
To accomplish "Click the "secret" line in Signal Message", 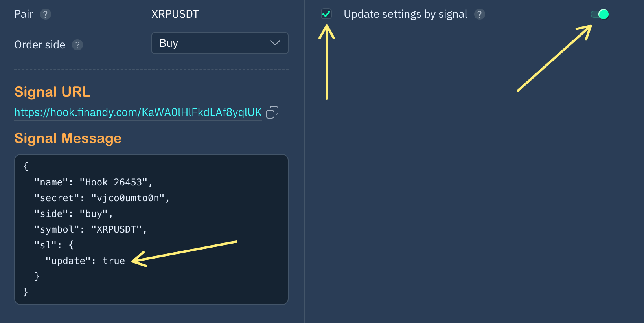I will coord(102,198).
